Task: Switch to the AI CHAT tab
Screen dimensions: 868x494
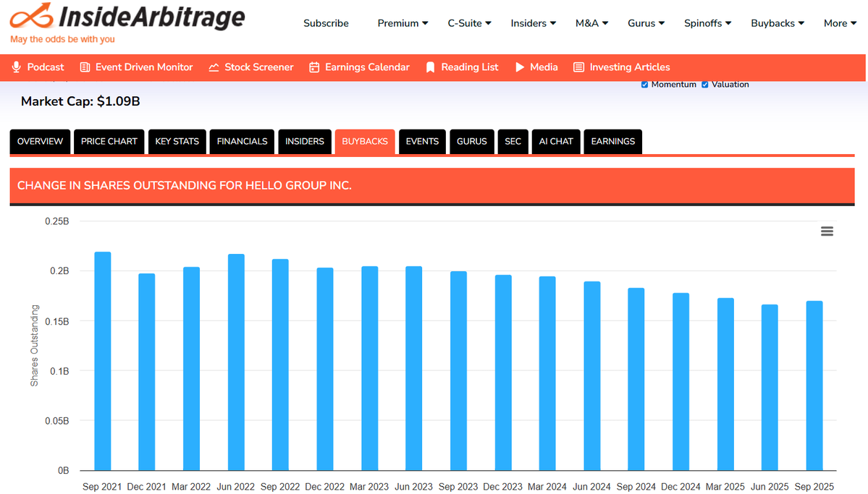Action: [x=556, y=142]
